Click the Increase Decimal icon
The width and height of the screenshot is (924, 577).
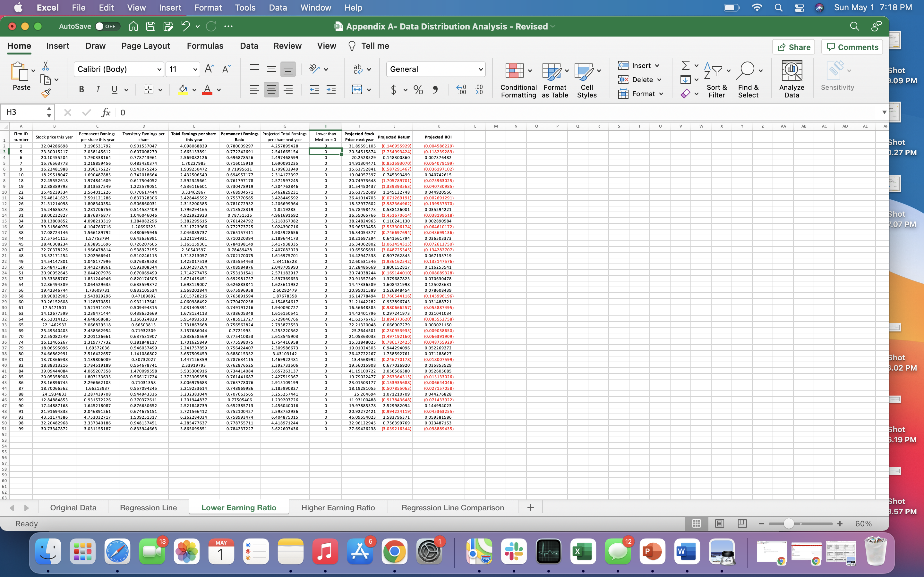[x=461, y=90]
